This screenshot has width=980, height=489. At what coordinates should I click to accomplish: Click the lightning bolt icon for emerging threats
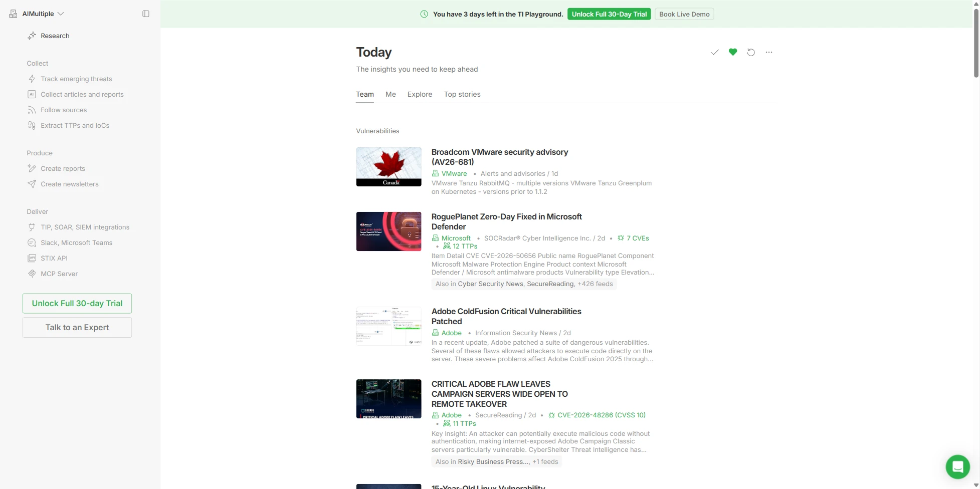pos(32,79)
